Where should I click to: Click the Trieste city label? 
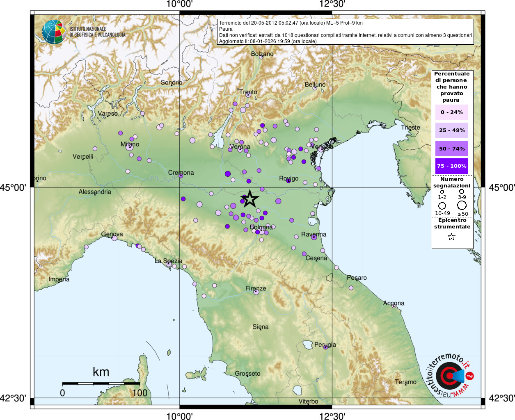pos(410,128)
